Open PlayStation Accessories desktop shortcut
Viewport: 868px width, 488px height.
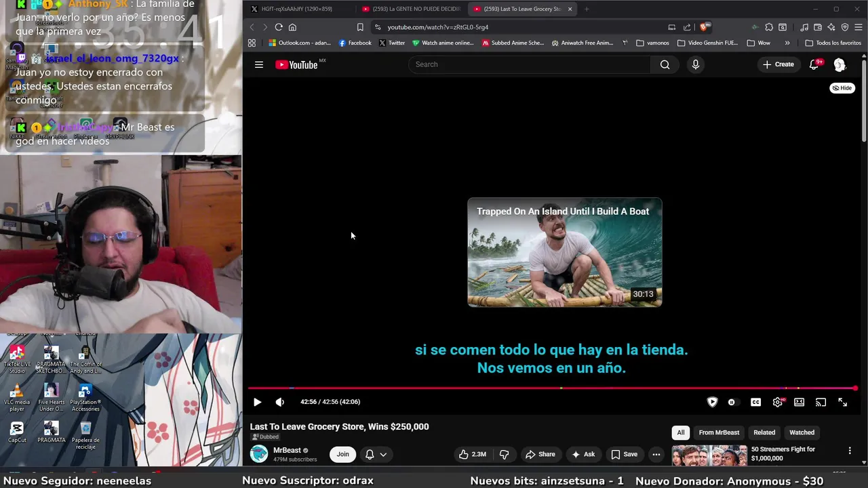pyautogui.click(x=85, y=398)
